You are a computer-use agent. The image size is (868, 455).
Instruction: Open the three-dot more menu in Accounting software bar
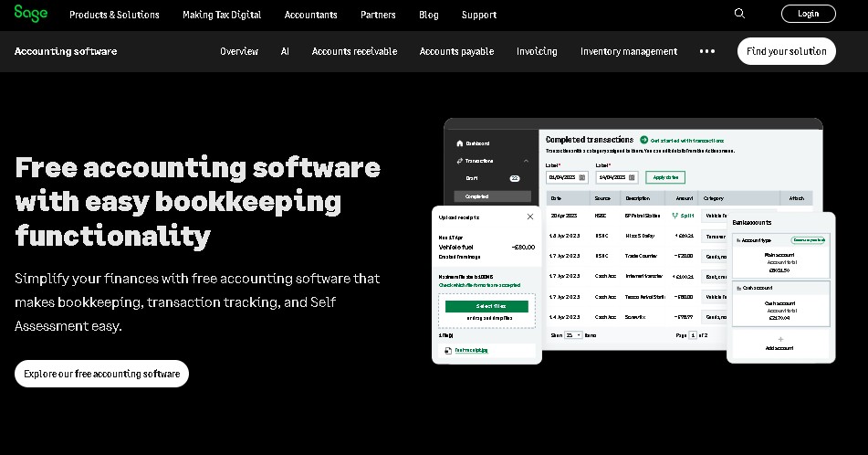coord(707,51)
